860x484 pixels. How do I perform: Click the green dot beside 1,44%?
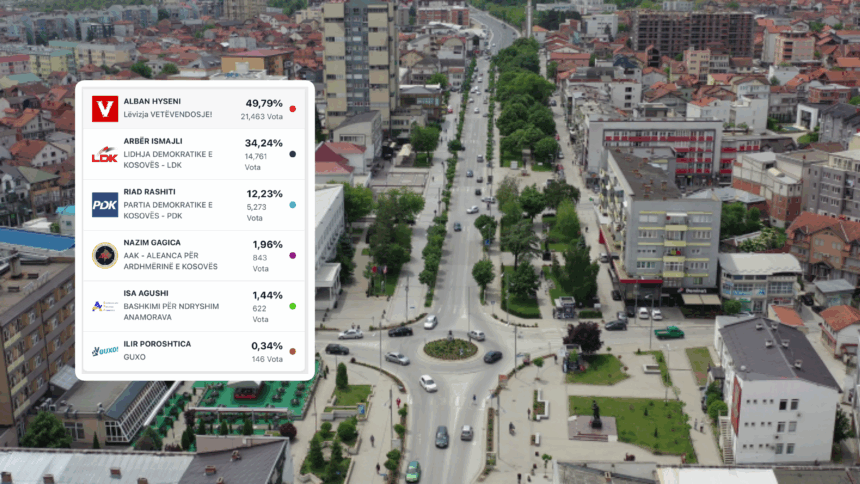292,306
